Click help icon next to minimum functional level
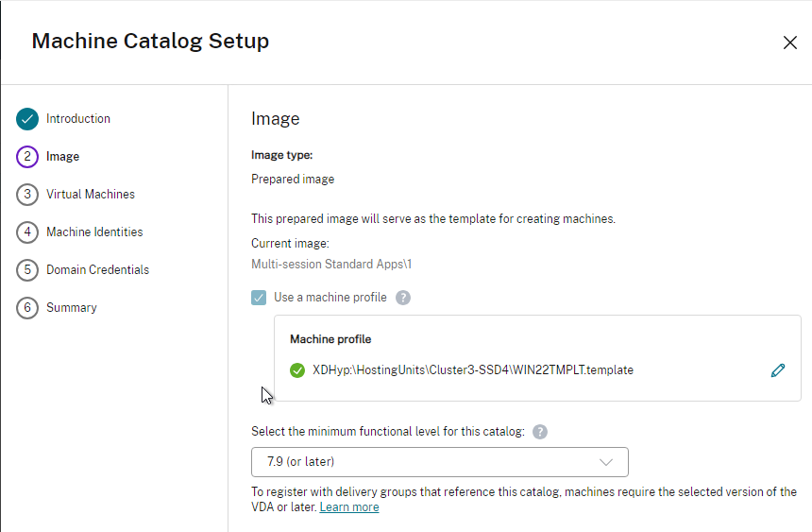This screenshot has width=812, height=532. click(x=540, y=432)
